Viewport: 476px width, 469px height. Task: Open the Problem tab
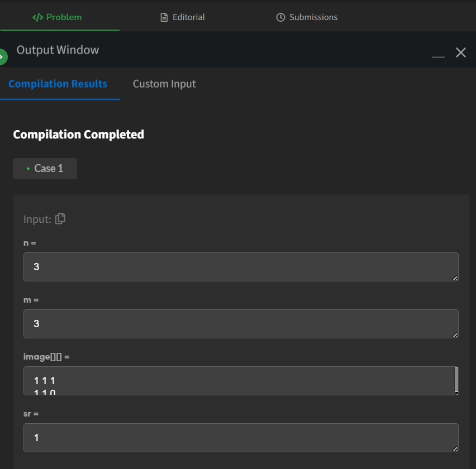point(57,17)
